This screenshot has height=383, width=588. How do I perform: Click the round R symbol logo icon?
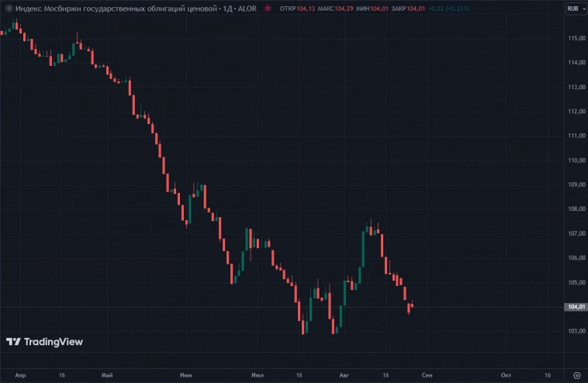[9, 9]
